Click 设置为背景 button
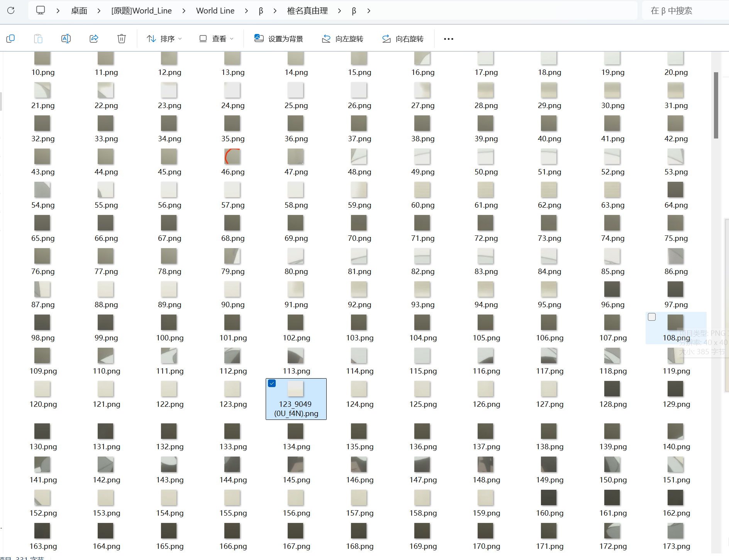 (x=279, y=39)
